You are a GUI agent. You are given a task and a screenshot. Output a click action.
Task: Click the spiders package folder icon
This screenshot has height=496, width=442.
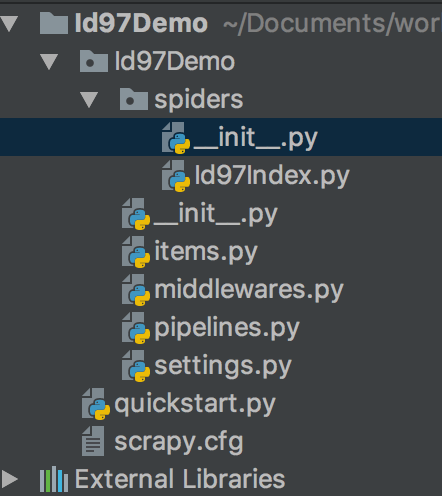click(134, 99)
